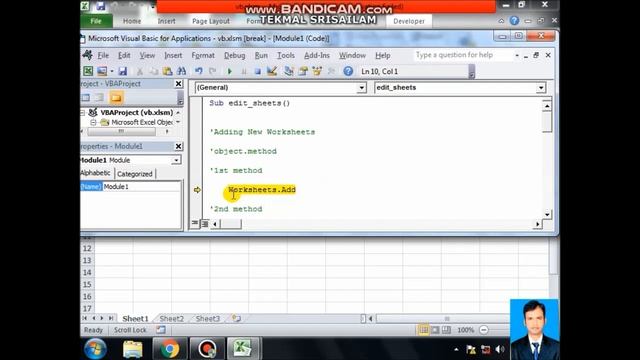Open the Run menu
Viewport: 640px width, 360px height.
click(261, 55)
